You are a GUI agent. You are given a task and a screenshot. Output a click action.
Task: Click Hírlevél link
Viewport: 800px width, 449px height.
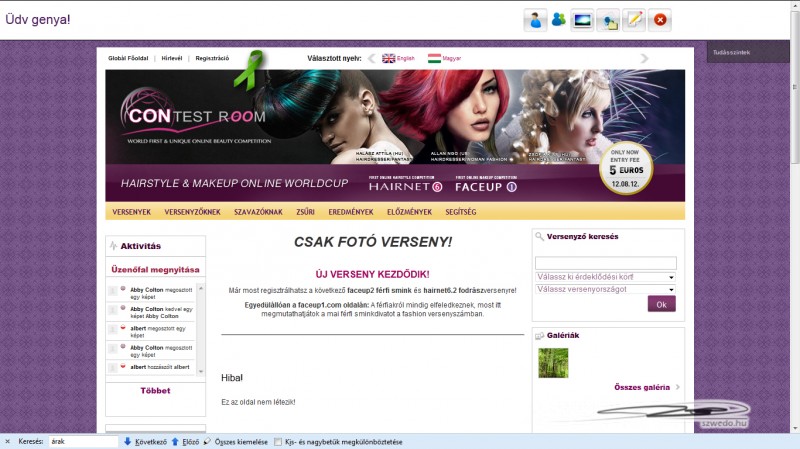coord(172,58)
